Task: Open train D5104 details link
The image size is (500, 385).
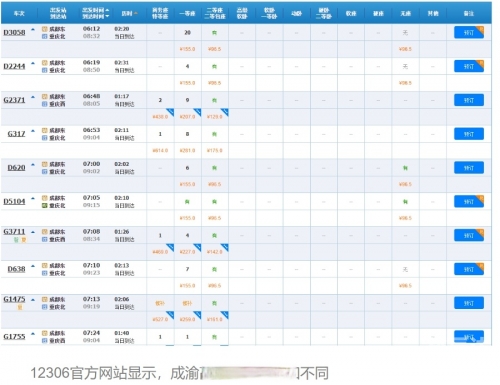Action: 14,201
